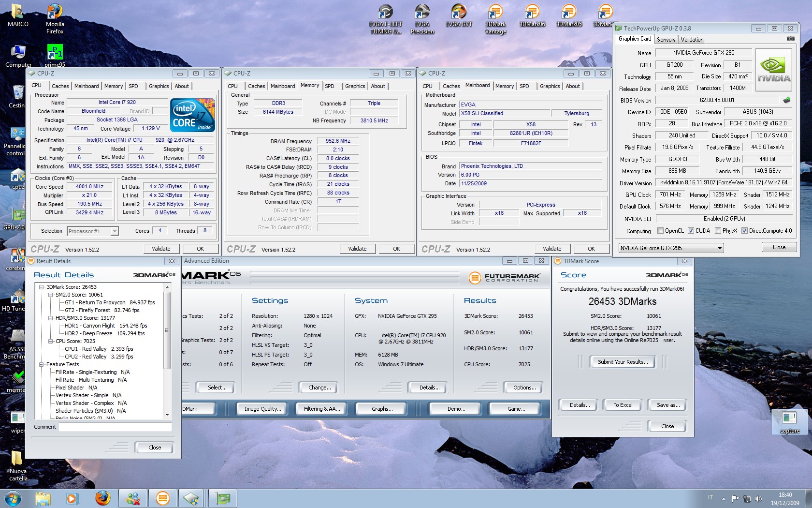
Task: Open the Windows Start orb
Action: coord(13,498)
